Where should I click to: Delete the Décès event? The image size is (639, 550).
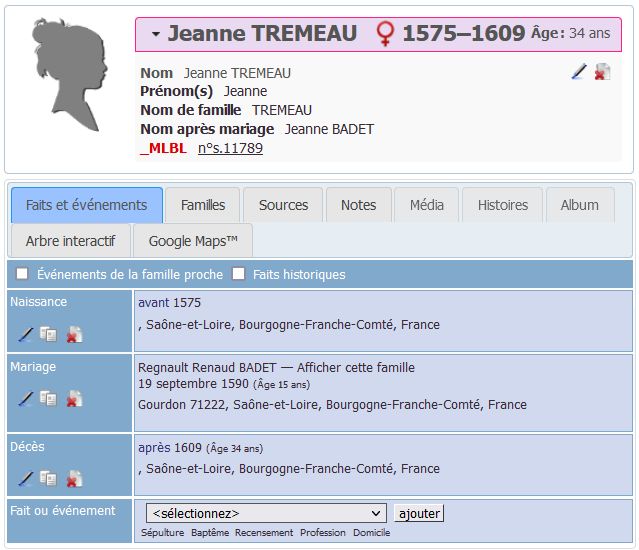click(73, 479)
